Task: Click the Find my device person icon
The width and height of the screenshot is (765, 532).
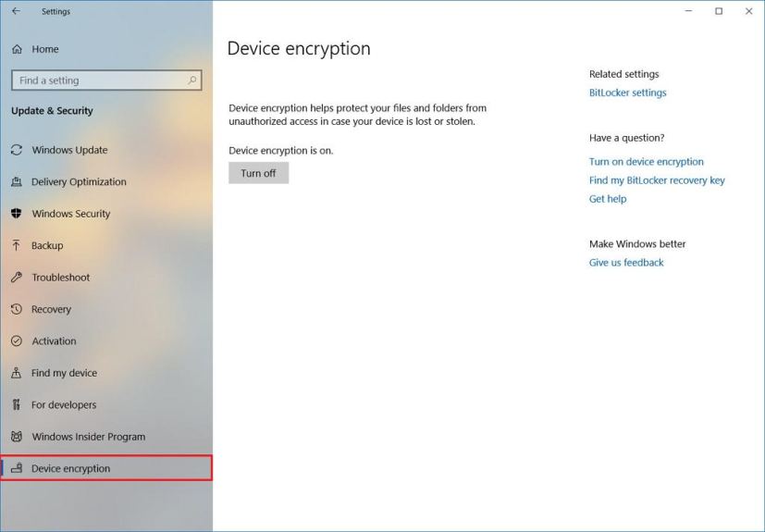Action: click(17, 373)
